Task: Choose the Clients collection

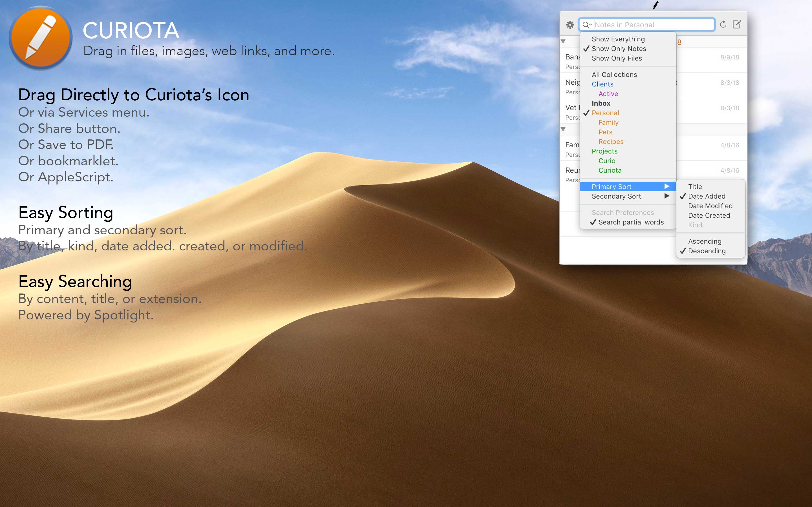Action: [x=602, y=84]
